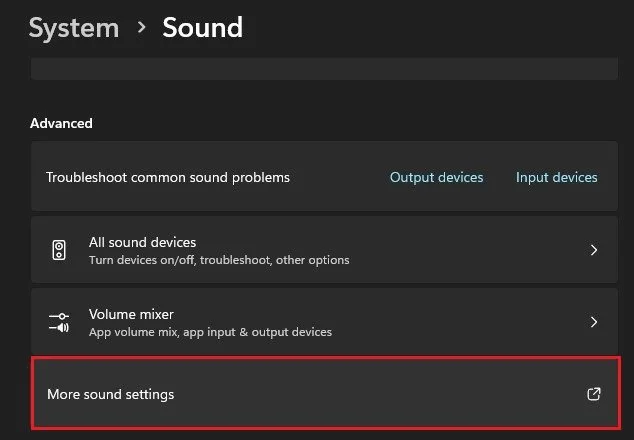This screenshot has width=634, height=440.
Task: Click the external link icon for More sound settings
Action: 593,394
